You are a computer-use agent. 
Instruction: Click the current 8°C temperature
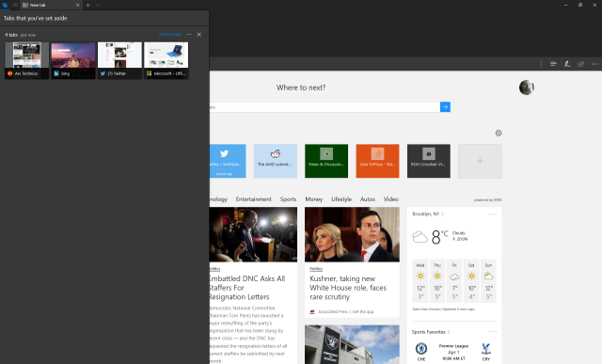[439, 236]
